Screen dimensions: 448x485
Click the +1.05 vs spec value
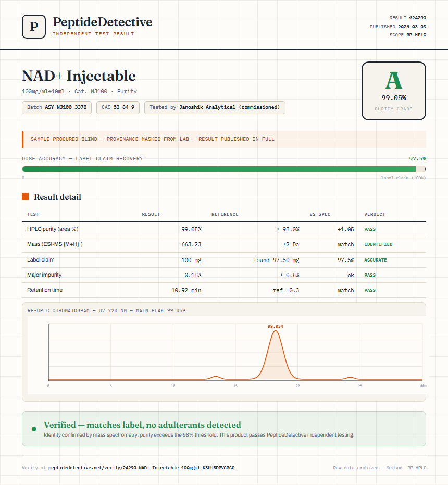pos(345,229)
